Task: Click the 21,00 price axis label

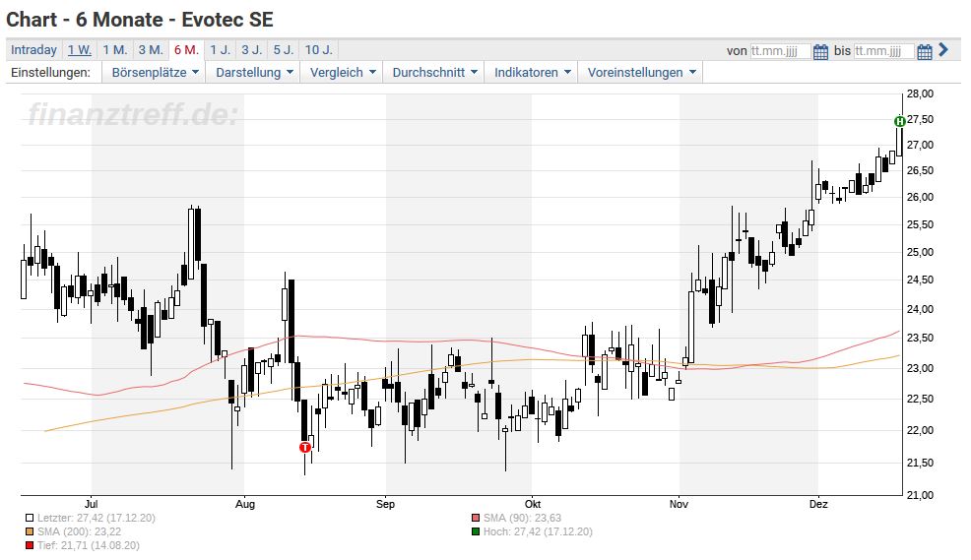Action: 920,495
